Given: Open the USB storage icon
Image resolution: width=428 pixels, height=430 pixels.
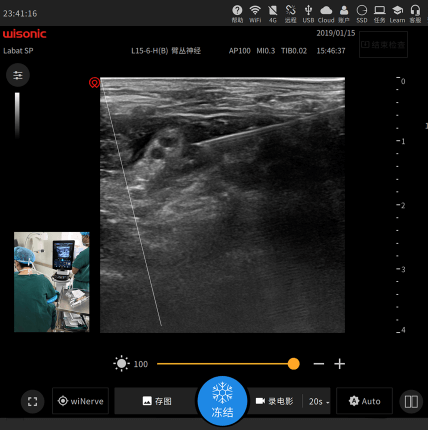Looking at the screenshot, I should click(x=308, y=14).
